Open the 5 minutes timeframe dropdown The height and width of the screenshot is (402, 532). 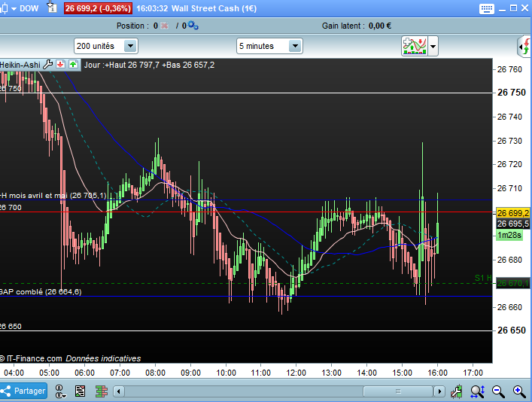(269, 46)
